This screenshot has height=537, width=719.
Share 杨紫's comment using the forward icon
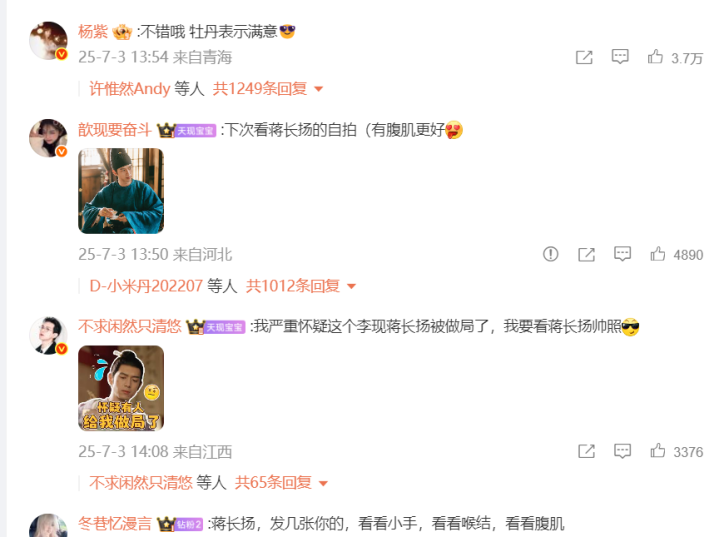584,57
